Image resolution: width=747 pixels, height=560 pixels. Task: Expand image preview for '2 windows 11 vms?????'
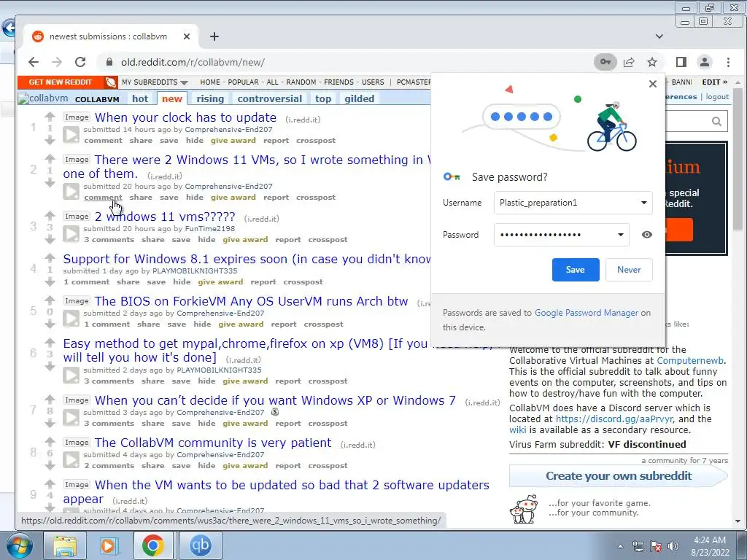coord(71,234)
